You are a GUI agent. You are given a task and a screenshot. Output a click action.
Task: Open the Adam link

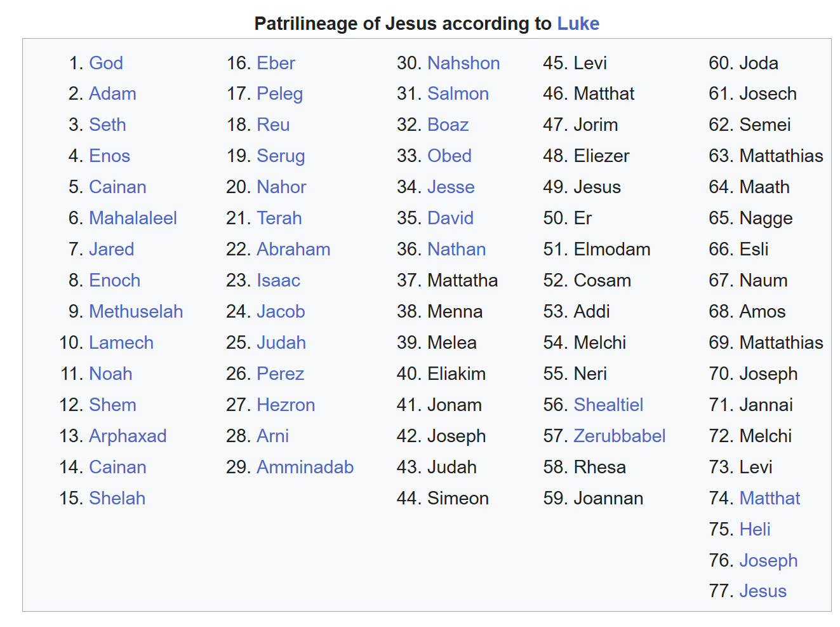coord(112,94)
